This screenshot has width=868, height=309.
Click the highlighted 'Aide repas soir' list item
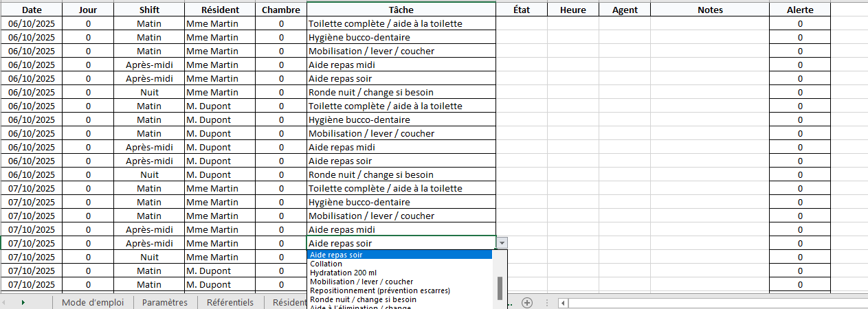pyautogui.click(x=336, y=255)
